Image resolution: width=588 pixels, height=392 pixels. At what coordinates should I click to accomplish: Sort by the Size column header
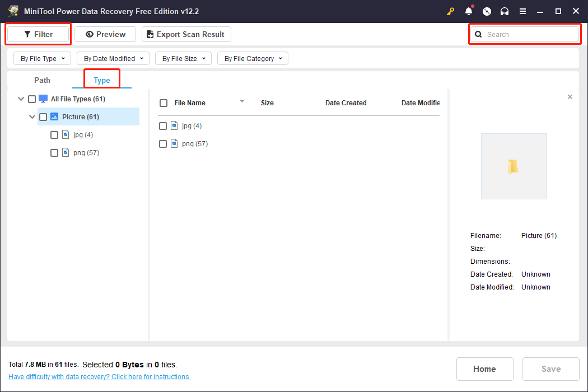tap(267, 103)
